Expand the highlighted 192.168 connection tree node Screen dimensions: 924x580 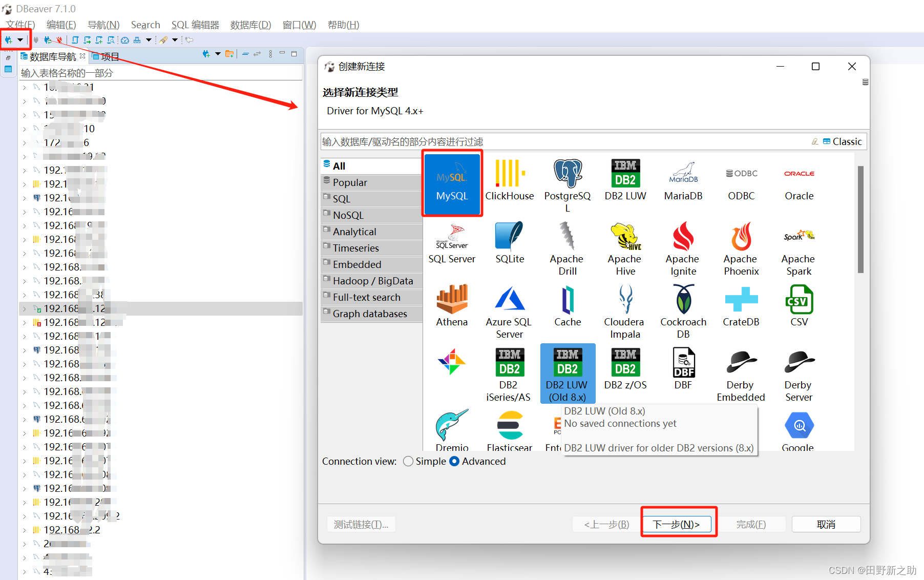(24, 309)
